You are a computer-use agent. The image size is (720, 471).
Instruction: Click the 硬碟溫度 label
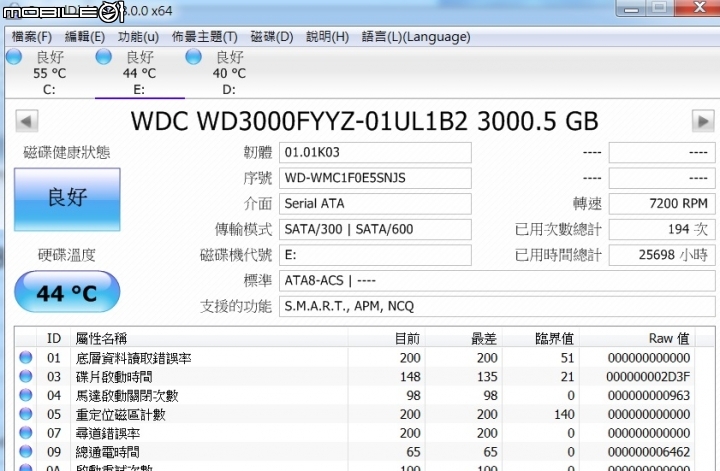(x=67, y=255)
